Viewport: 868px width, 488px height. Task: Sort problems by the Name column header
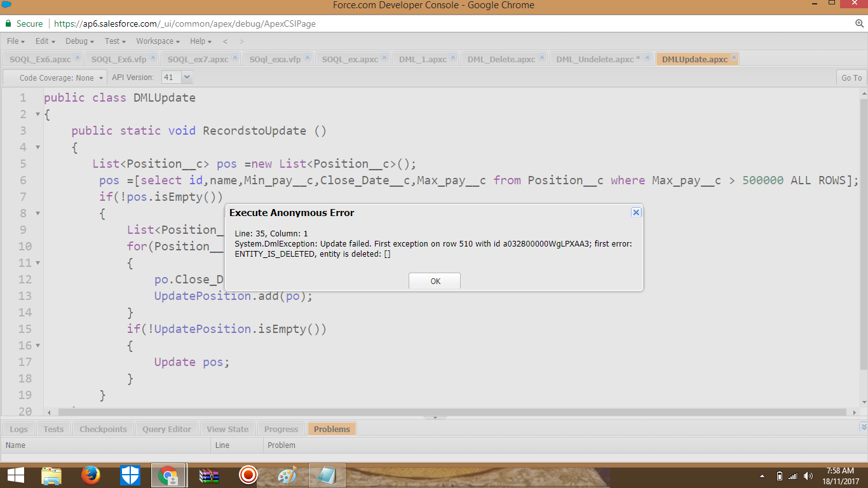(x=105, y=445)
